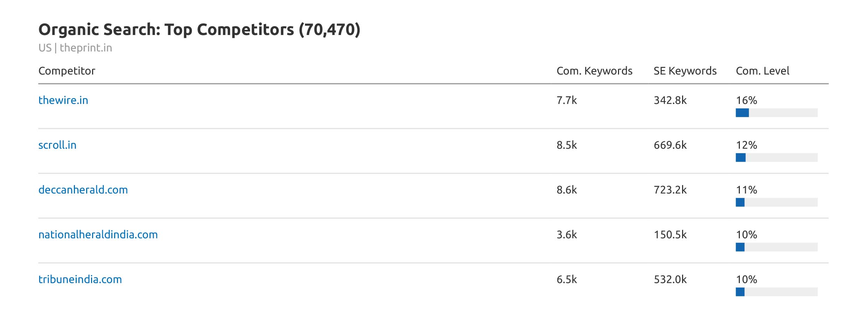
Task: Click the competition level bar for scroll.in
Action: [x=776, y=157]
